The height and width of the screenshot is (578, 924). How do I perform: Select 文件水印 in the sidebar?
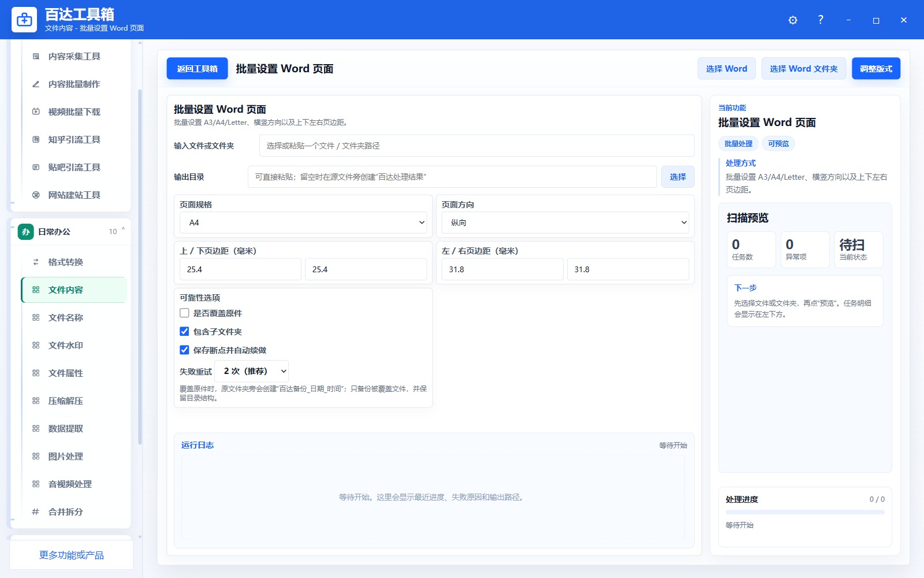(74, 346)
